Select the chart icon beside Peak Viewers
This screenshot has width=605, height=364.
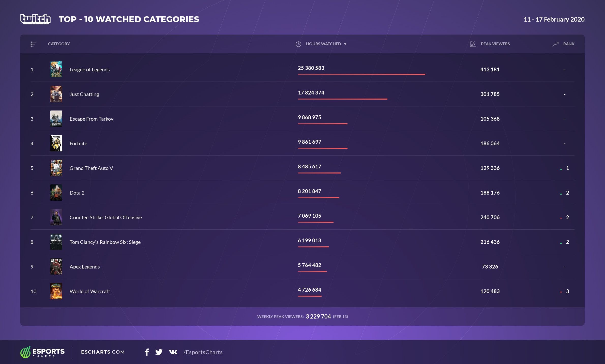pos(472,44)
